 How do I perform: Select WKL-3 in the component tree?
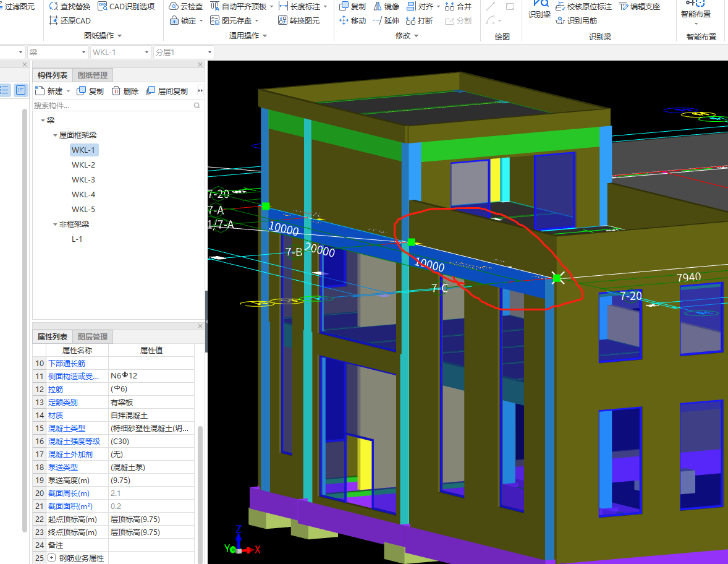coord(83,180)
